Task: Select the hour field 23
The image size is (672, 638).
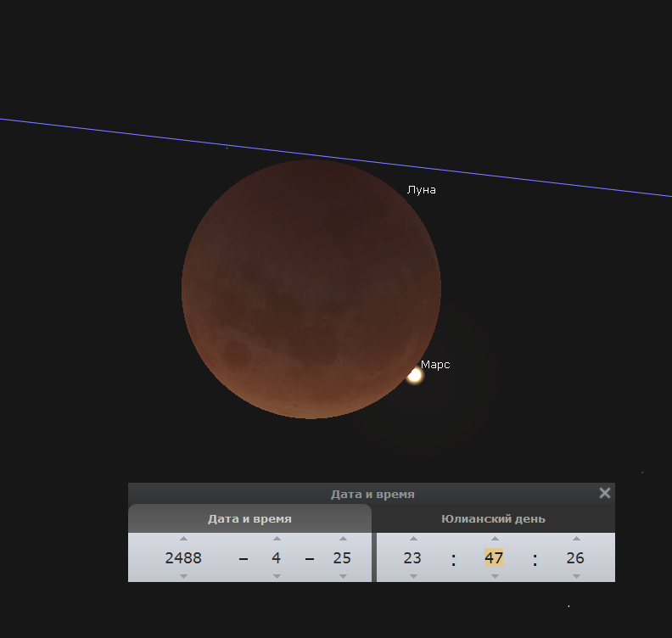Action: click(412, 558)
